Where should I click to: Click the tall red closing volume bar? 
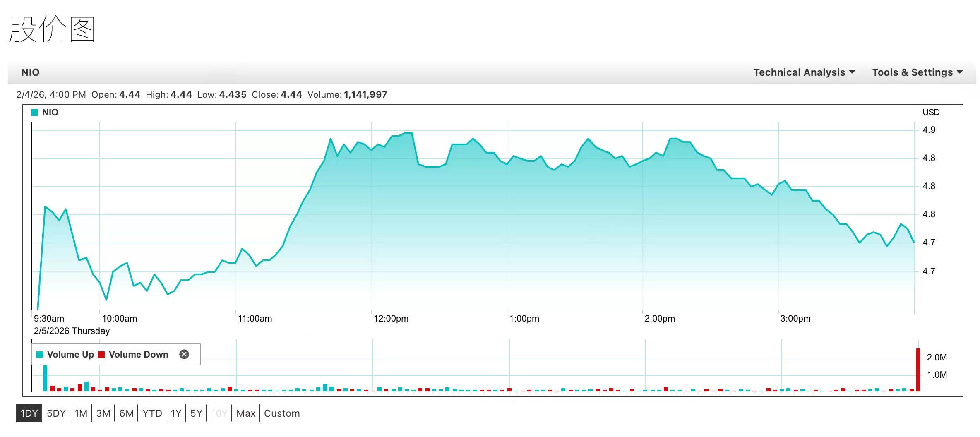(918, 370)
